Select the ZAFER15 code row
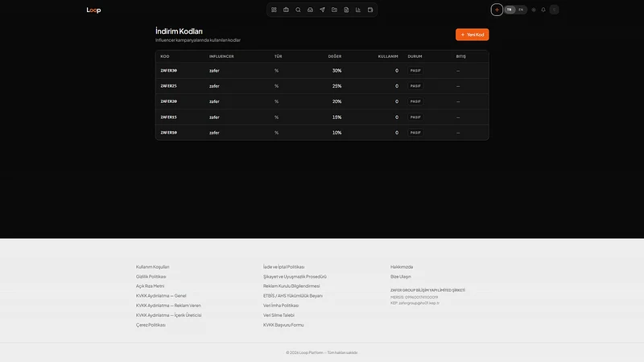Viewport: 644px width, 362px height. [x=322, y=117]
